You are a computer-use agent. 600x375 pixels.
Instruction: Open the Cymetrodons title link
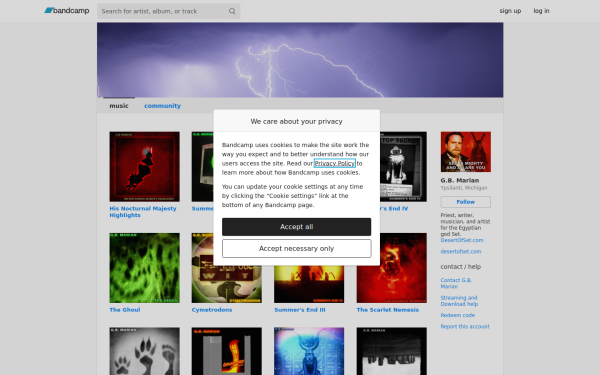point(212,310)
